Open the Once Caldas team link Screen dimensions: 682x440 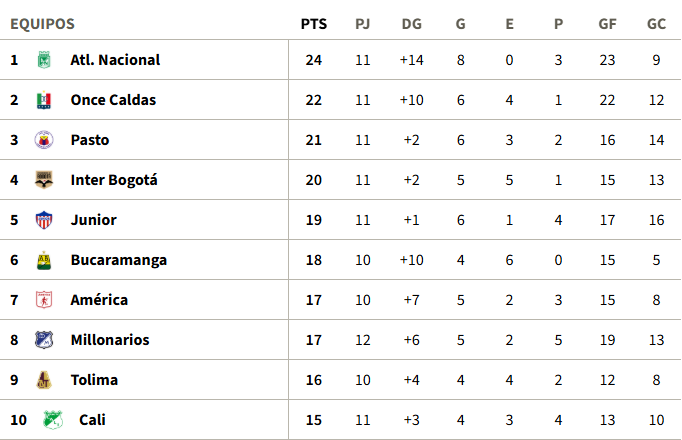click(113, 100)
